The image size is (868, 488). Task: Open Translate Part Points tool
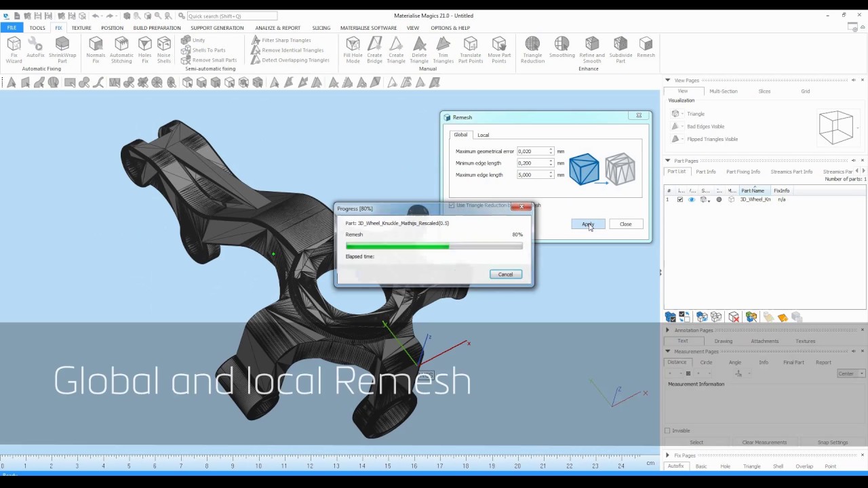point(470,50)
